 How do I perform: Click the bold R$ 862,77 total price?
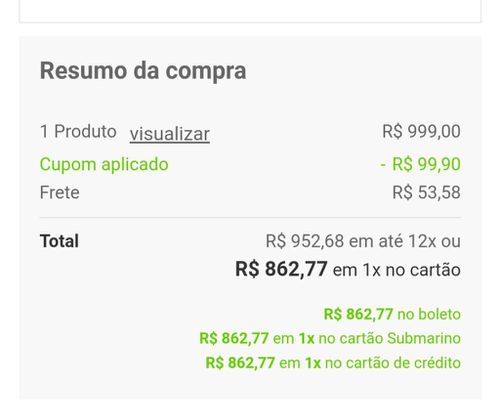point(281,269)
